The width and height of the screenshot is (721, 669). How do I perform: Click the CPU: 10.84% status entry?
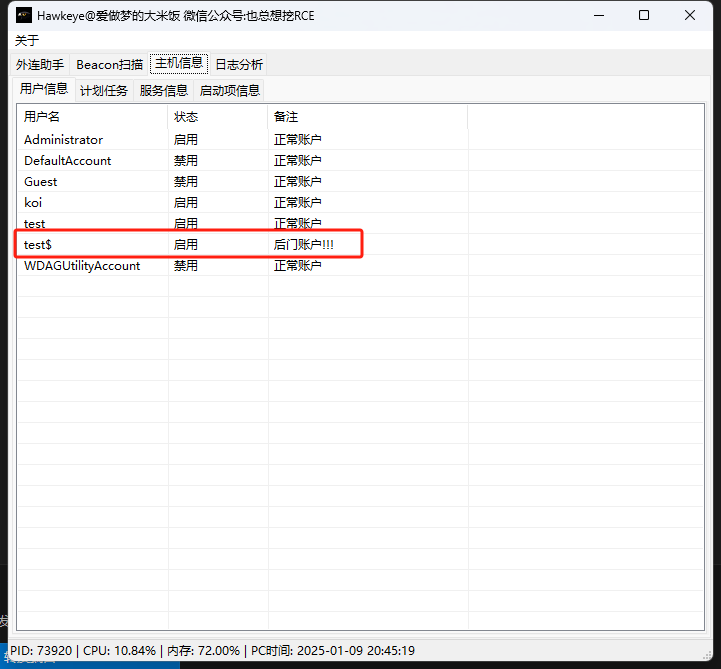pos(120,651)
